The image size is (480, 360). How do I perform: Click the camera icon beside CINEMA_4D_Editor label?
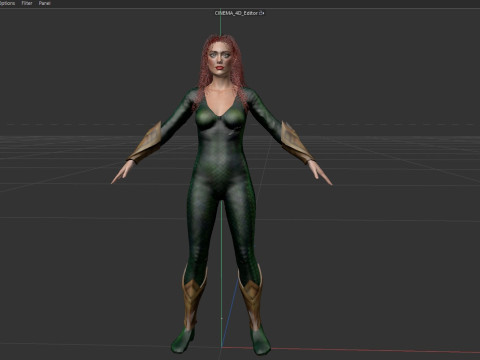tap(262, 13)
